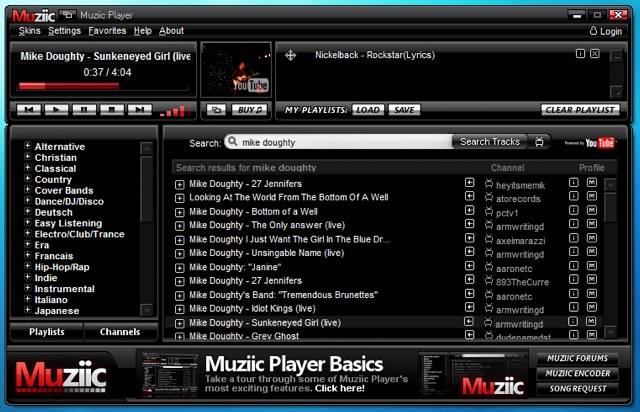Open the Favorites menu
The width and height of the screenshot is (640, 412).
[x=107, y=31]
